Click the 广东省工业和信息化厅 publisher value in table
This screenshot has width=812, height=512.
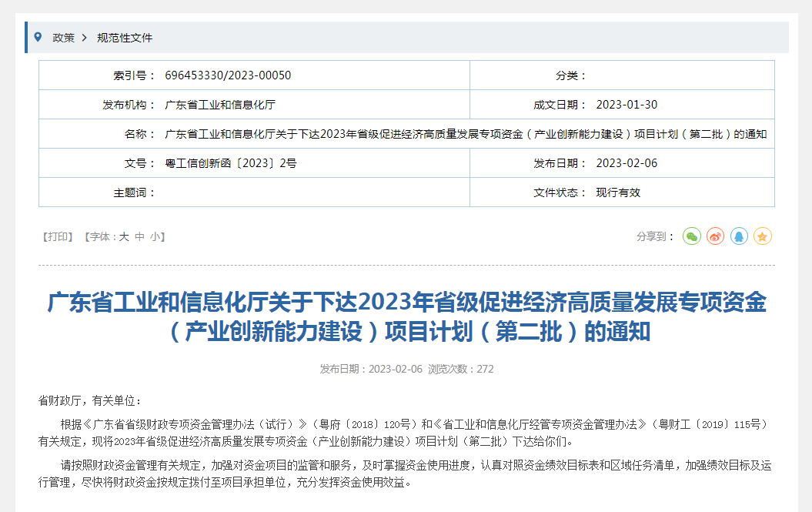(x=220, y=105)
